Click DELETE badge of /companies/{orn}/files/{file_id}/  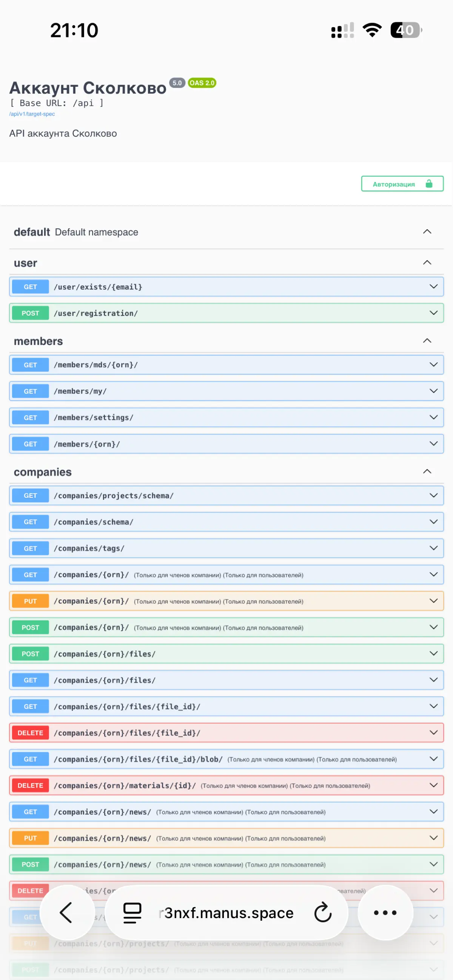(x=31, y=733)
